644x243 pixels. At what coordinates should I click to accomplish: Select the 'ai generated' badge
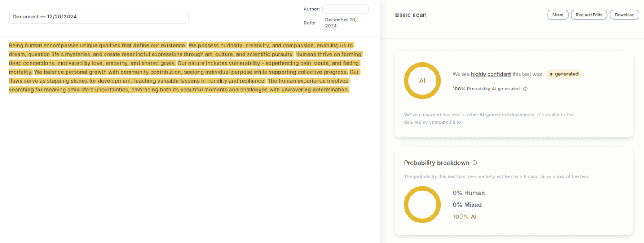(563, 74)
